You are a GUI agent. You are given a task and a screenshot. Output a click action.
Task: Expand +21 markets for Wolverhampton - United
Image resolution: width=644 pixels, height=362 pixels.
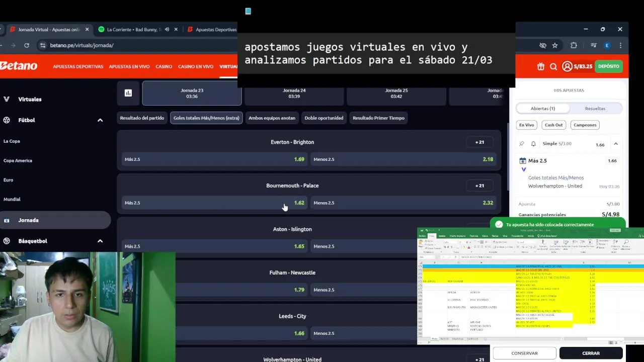click(x=480, y=359)
